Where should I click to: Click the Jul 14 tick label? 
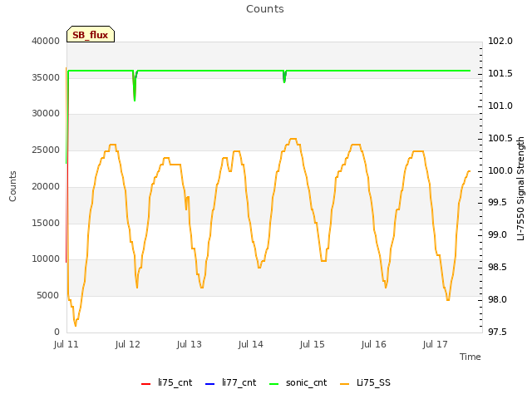coord(251,344)
